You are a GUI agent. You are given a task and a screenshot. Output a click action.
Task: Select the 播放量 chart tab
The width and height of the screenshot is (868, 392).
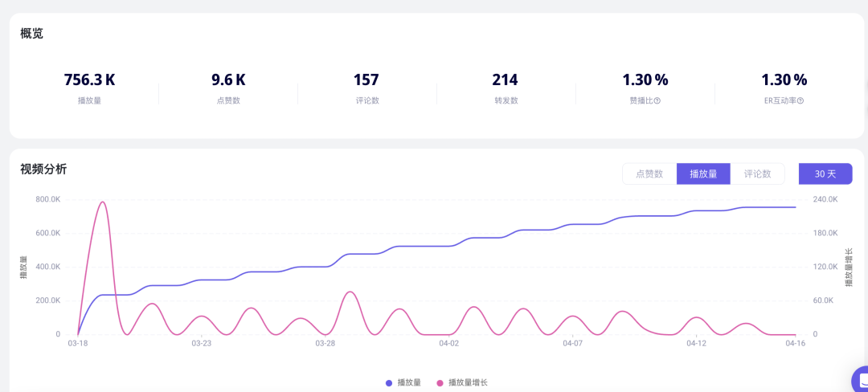click(x=703, y=174)
